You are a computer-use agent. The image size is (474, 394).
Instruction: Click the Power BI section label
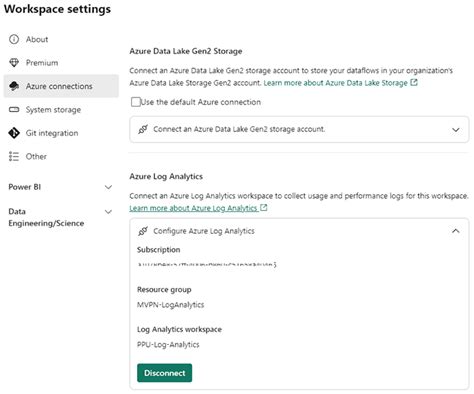coord(25,187)
